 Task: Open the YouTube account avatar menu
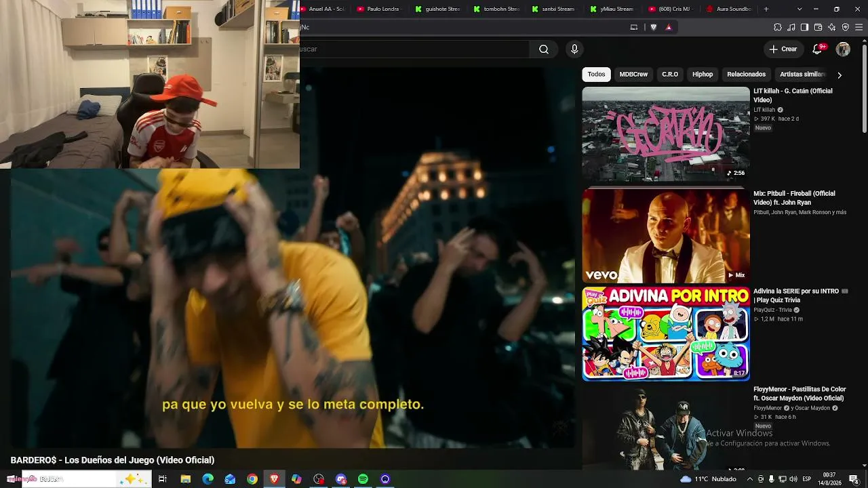843,49
